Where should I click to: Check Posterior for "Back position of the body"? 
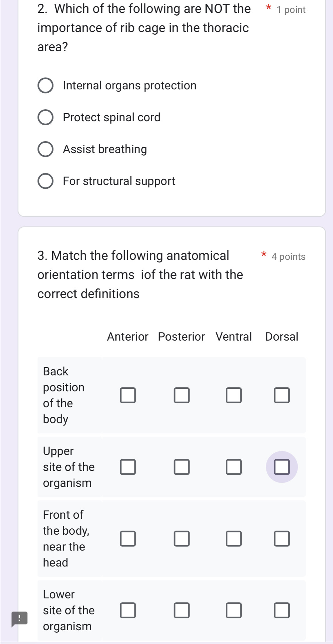[182, 395]
